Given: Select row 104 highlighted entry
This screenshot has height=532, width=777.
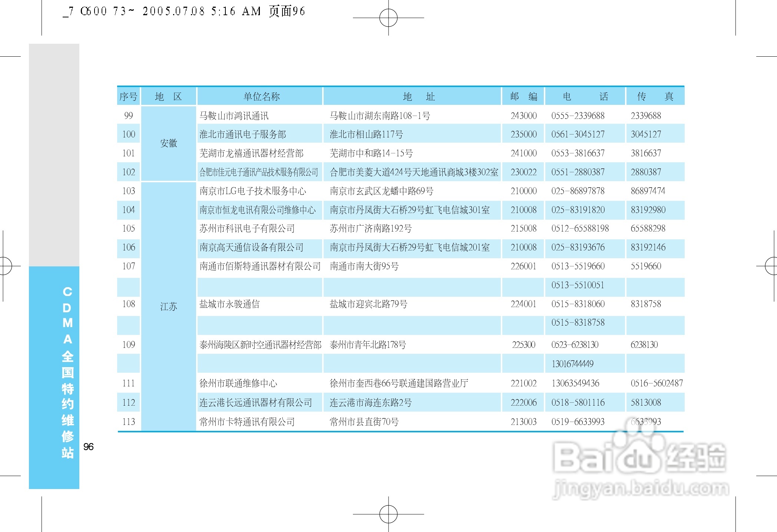Looking at the screenshot, I should (259, 210).
